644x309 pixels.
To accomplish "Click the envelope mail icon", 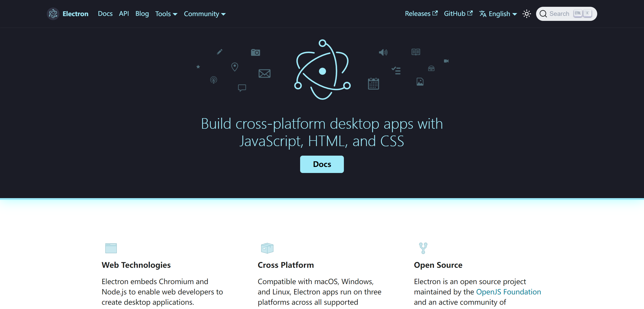I will [264, 73].
